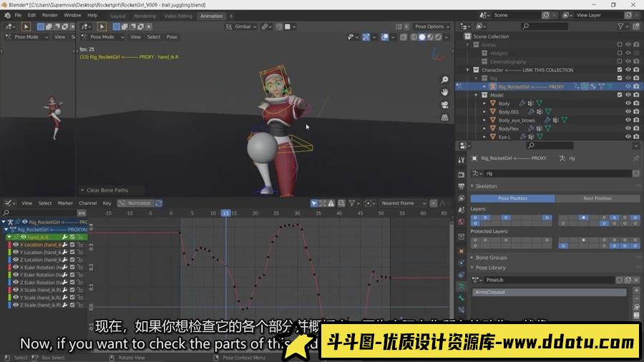Image resolution: width=644 pixels, height=362 pixels.
Task: Open graph editor Marker menu
Action: (x=65, y=203)
